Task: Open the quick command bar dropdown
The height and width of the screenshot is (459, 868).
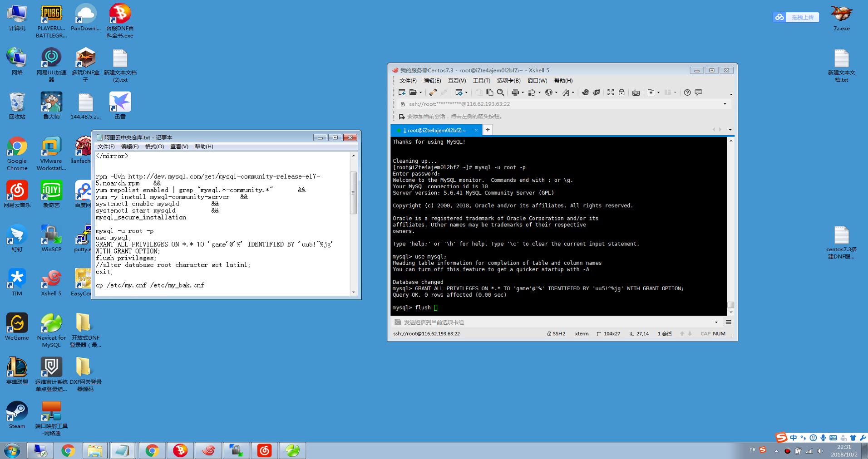Action: (x=716, y=322)
